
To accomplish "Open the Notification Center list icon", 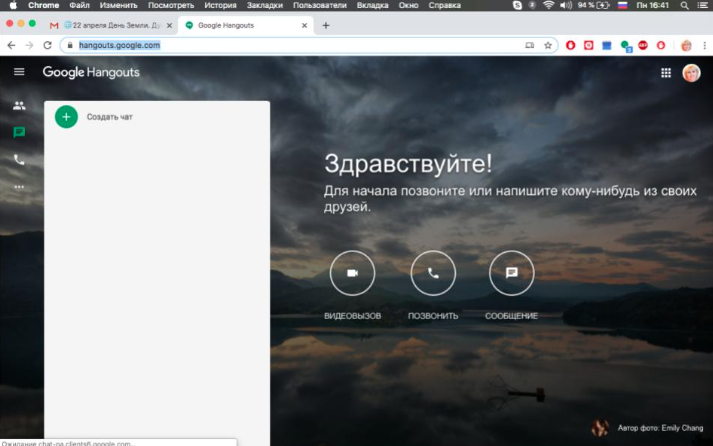I will click(703, 5).
